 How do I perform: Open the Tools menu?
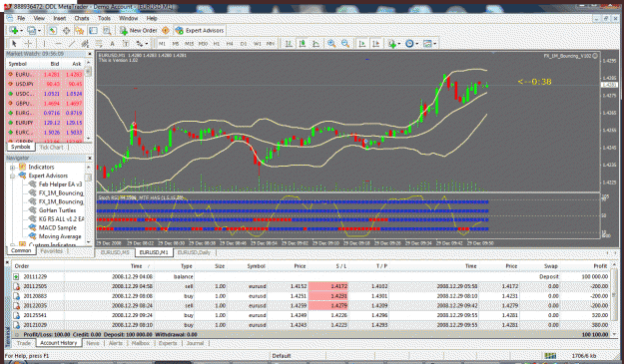pyautogui.click(x=104, y=18)
